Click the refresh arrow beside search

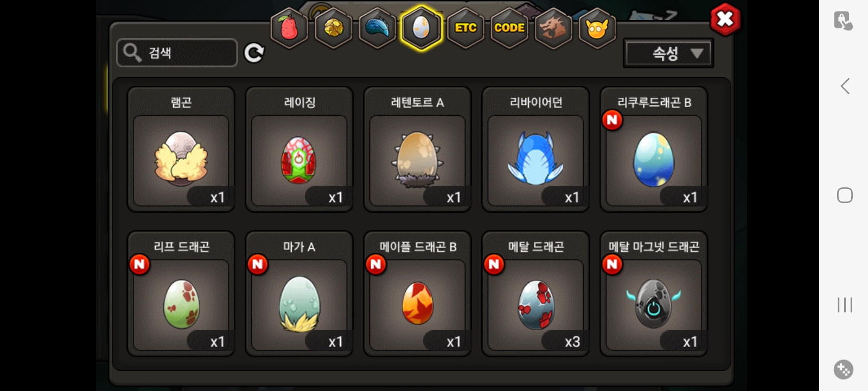[x=254, y=53]
